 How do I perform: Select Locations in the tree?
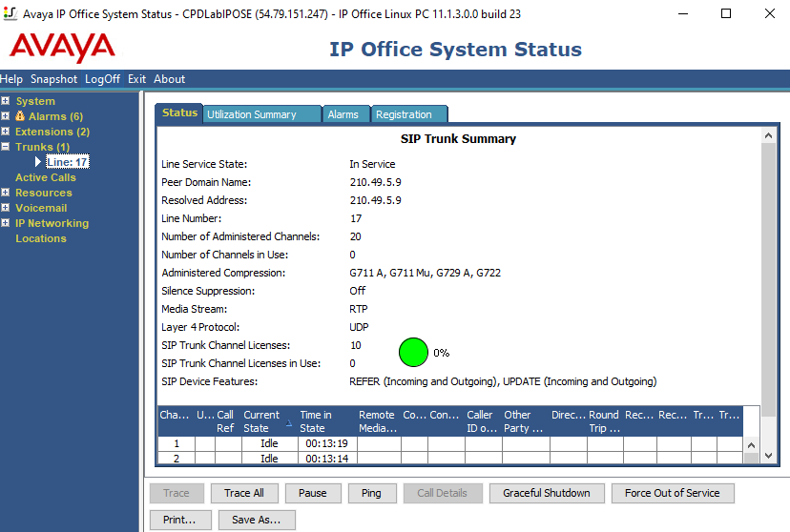coord(41,238)
